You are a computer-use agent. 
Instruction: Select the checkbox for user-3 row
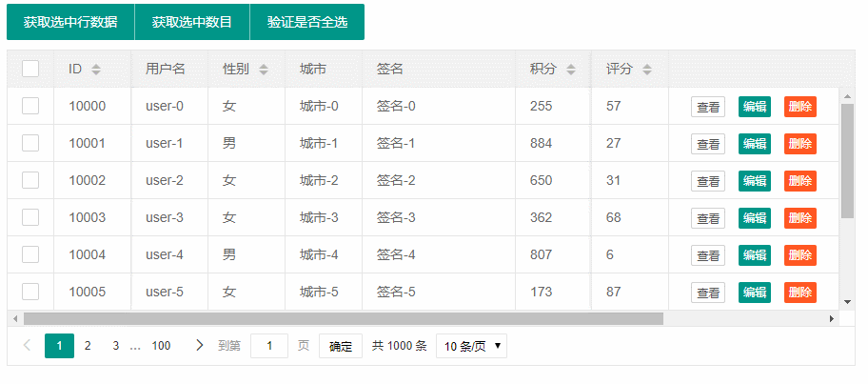pos(30,217)
